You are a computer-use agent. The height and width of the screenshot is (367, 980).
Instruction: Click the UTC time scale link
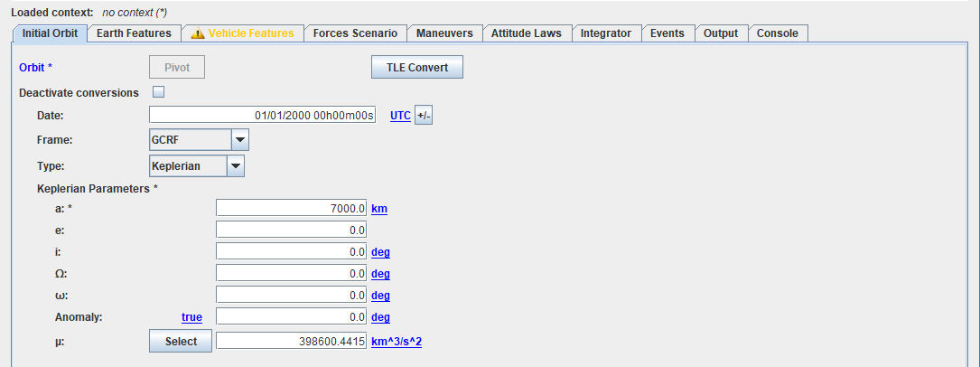pyautogui.click(x=400, y=116)
